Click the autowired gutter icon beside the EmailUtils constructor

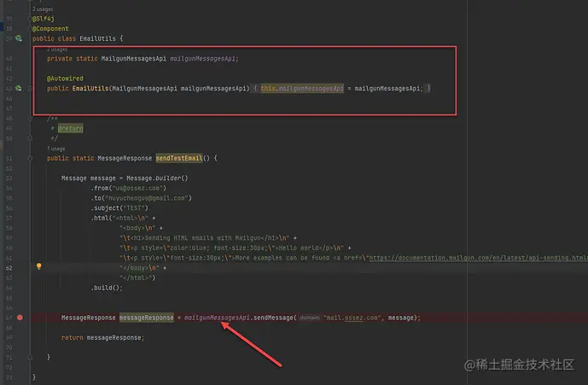click(19, 89)
